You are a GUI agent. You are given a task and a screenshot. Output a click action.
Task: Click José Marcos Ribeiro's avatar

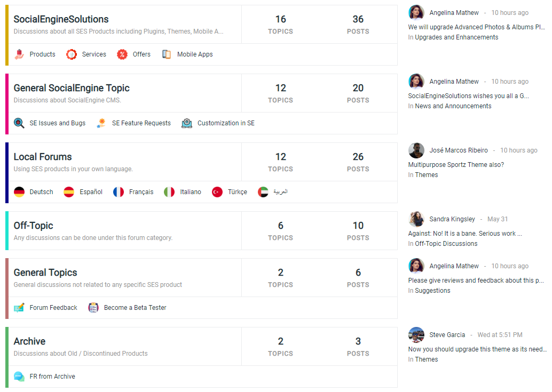coord(416,150)
